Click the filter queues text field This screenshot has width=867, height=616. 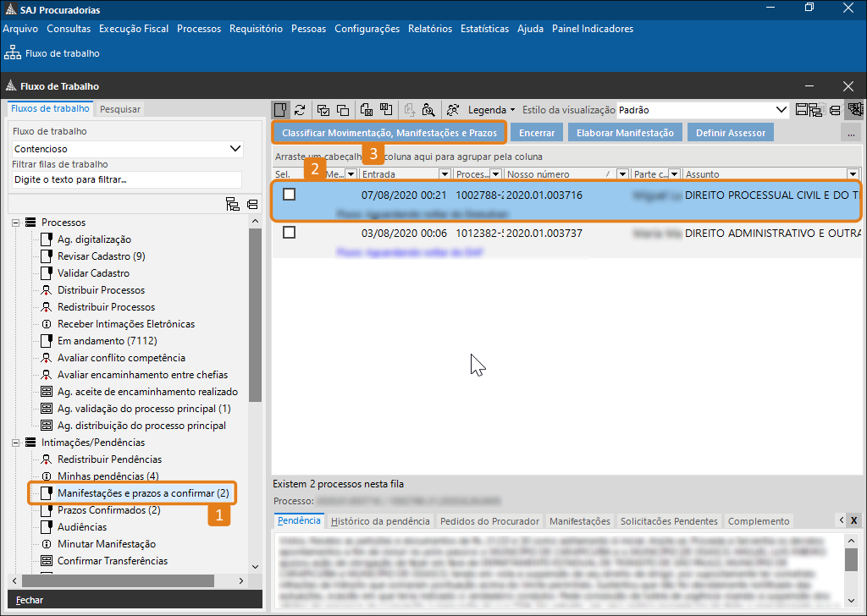(x=126, y=179)
